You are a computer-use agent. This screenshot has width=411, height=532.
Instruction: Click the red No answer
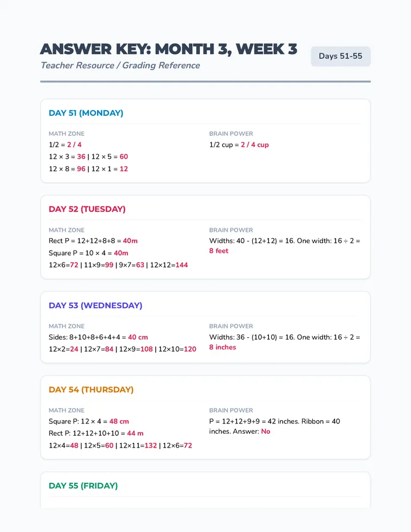(266, 431)
